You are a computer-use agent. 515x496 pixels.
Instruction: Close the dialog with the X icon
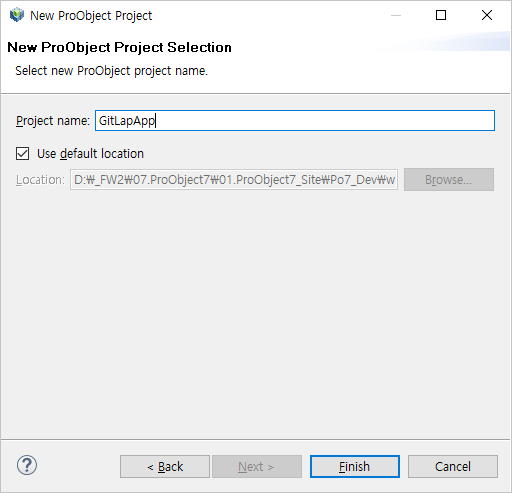[x=487, y=15]
